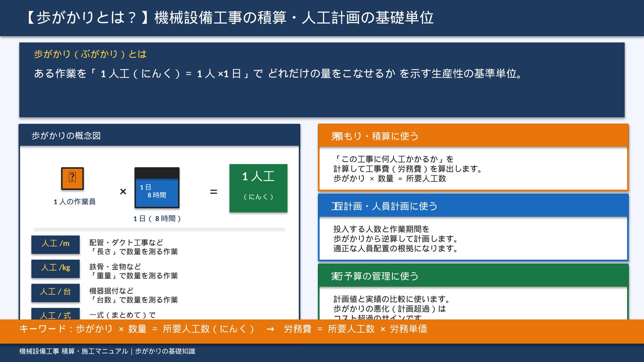Open the orange 見積もり・積算に使う header
Screen dimensions: 644x362
[x=473, y=136]
